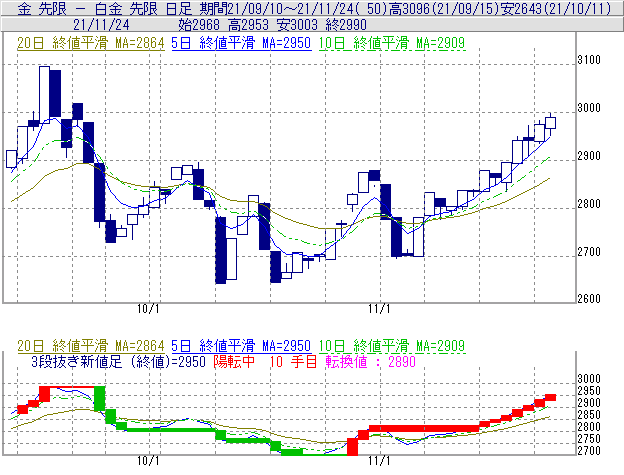
Task: Click the 3000 label on upper price axis
Action: [x=589, y=108]
